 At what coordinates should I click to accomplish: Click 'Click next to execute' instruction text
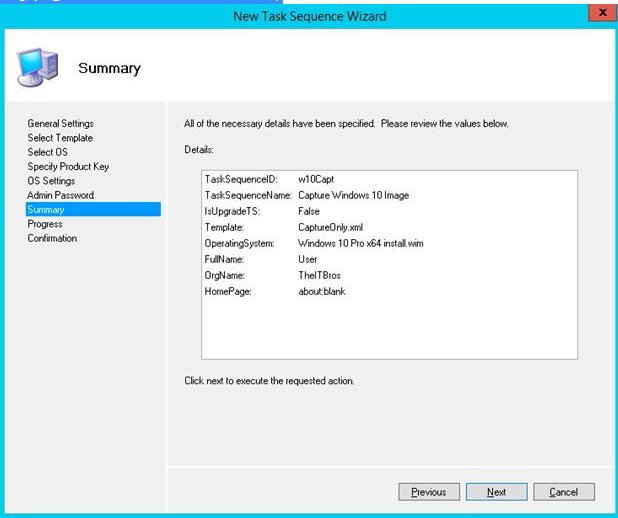[x=269, y=381]
